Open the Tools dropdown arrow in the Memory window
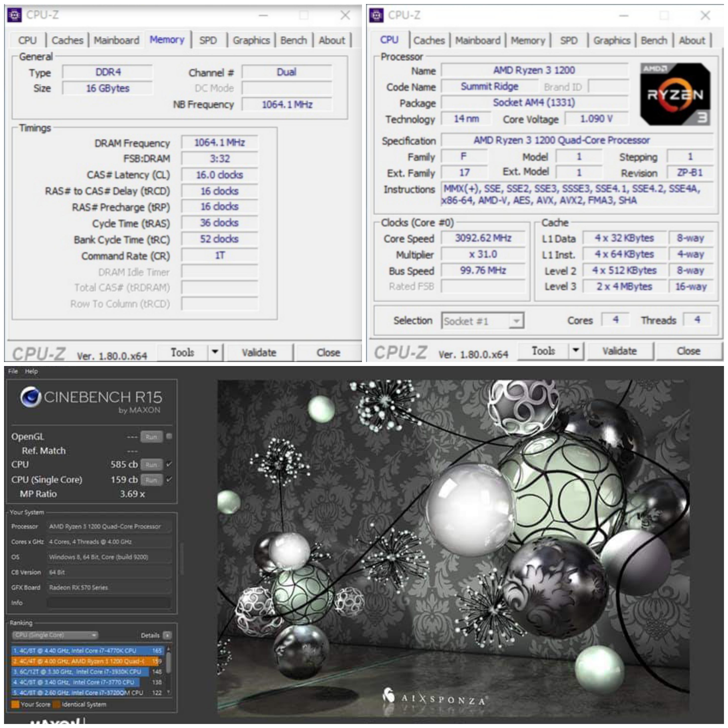This screenshot has height=728, width=728. point(215,352)
